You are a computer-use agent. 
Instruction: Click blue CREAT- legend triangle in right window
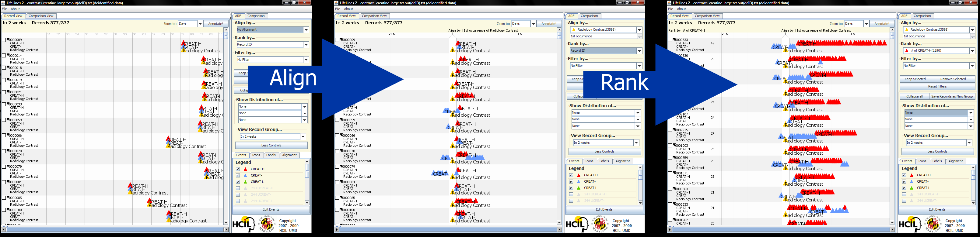coord(912,182)
